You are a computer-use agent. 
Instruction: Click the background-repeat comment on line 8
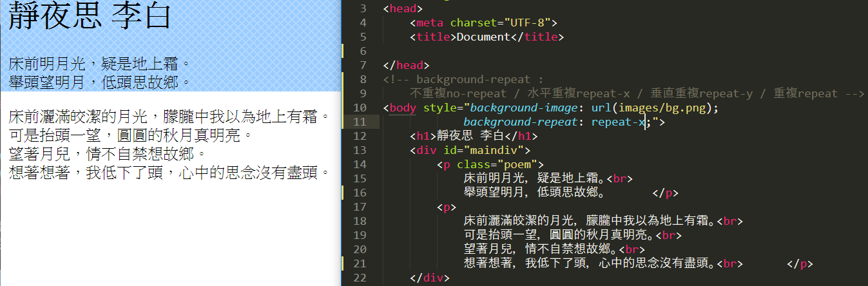tap(464, 79)
